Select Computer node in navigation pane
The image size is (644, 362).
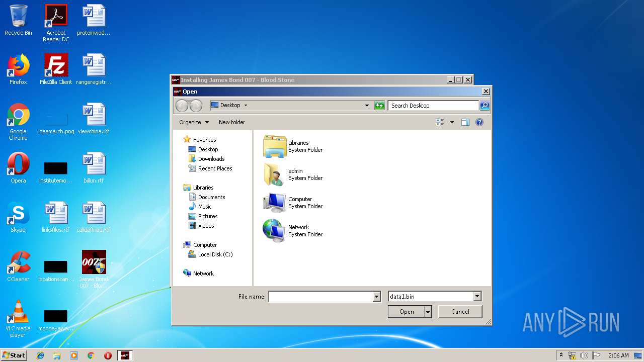click(x=200, y=245)
